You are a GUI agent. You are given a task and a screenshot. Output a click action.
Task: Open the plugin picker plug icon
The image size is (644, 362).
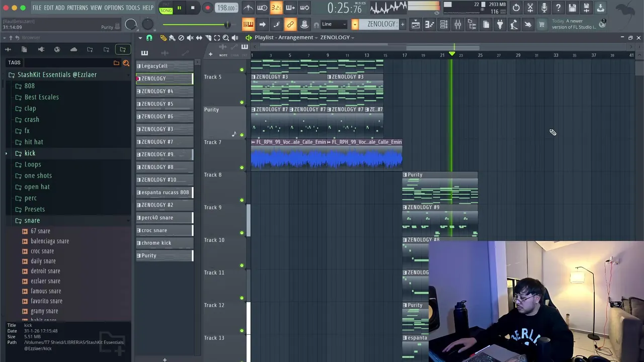pos(500,24)
